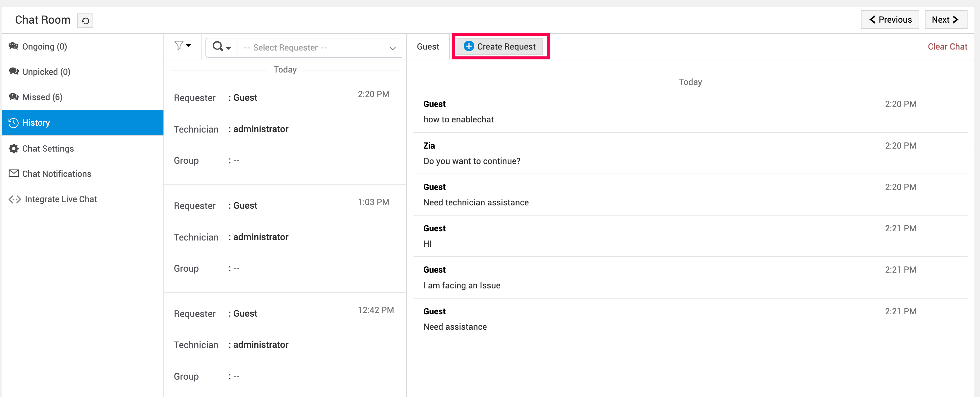The image size is (980, 397).
Task: Click the Next button's right chevron icon
Action: 955,19
